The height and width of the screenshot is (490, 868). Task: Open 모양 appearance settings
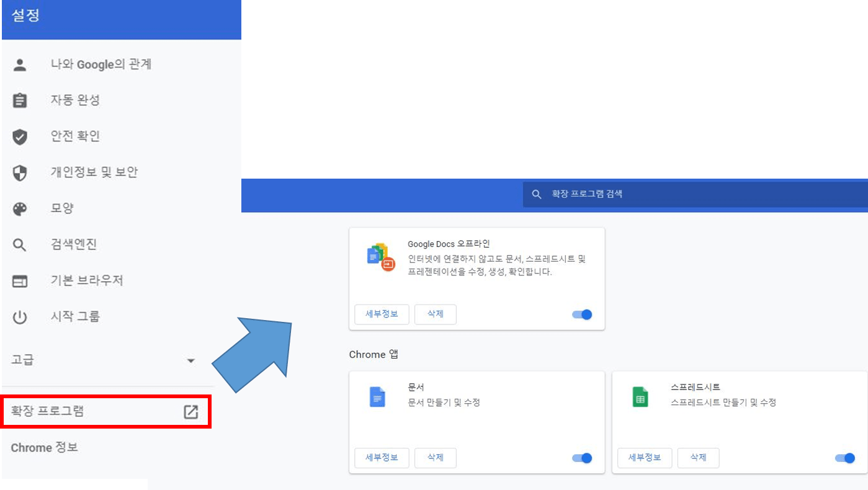pos(62,208)
